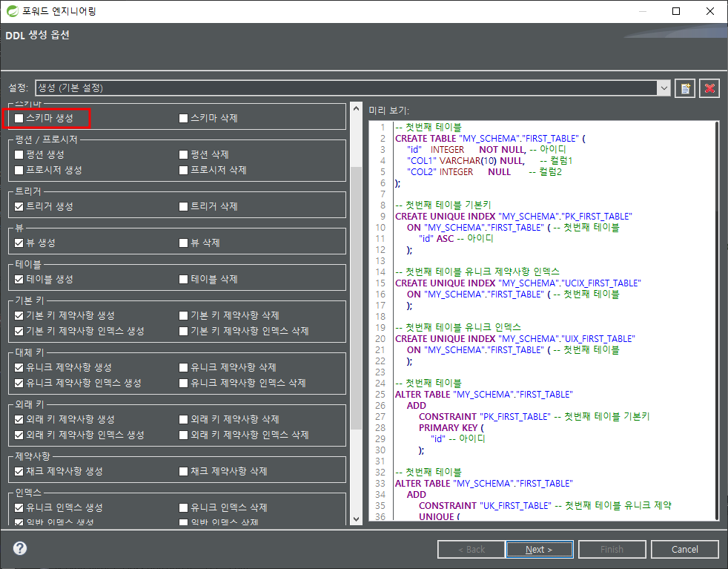
Task: Click preview line PRIMARY KEY (
Action: click(x=451, y=428)
